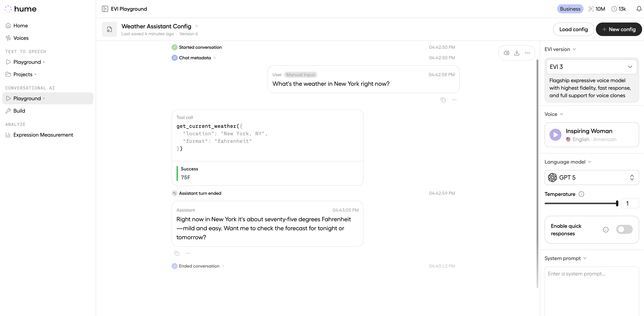Enable quick responses toggle
644x316 pixels.
coord(624,229)
